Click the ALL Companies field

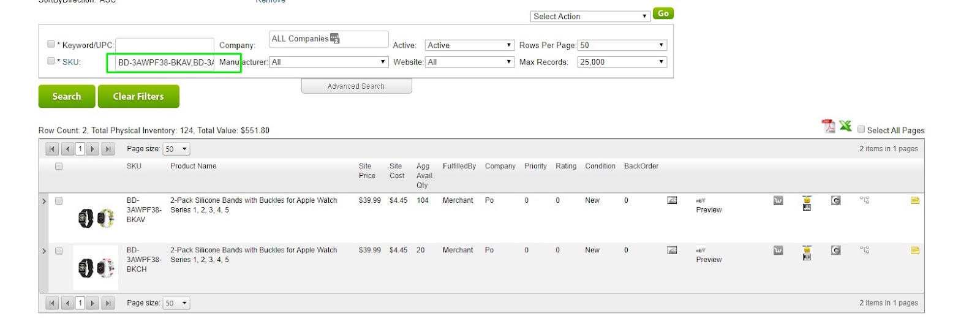pos(329,39)
